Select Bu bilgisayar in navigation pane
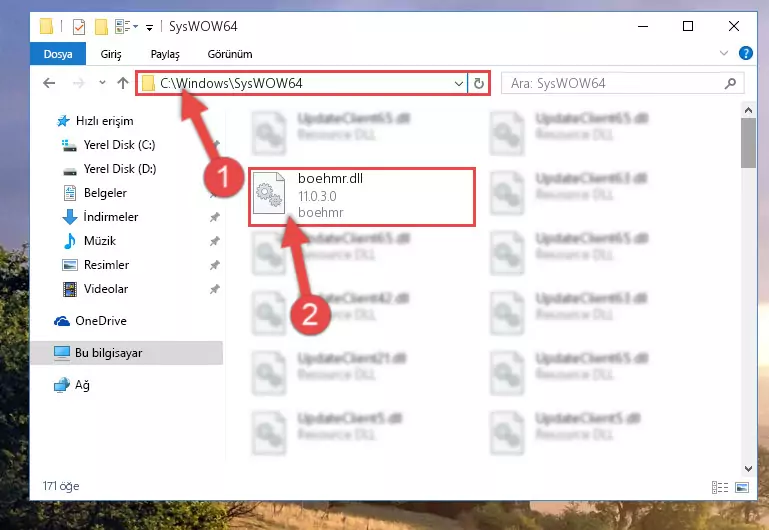 click(x=127, y=353)
